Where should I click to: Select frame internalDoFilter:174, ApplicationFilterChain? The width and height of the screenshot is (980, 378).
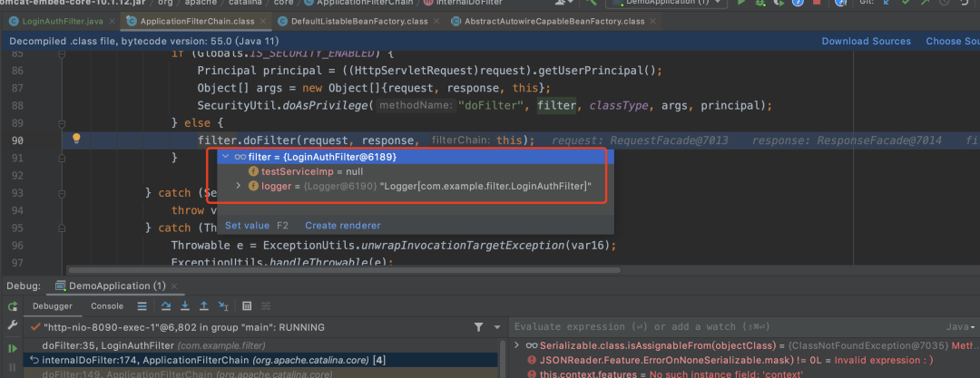pyautogui.click(x=261, y=360)
